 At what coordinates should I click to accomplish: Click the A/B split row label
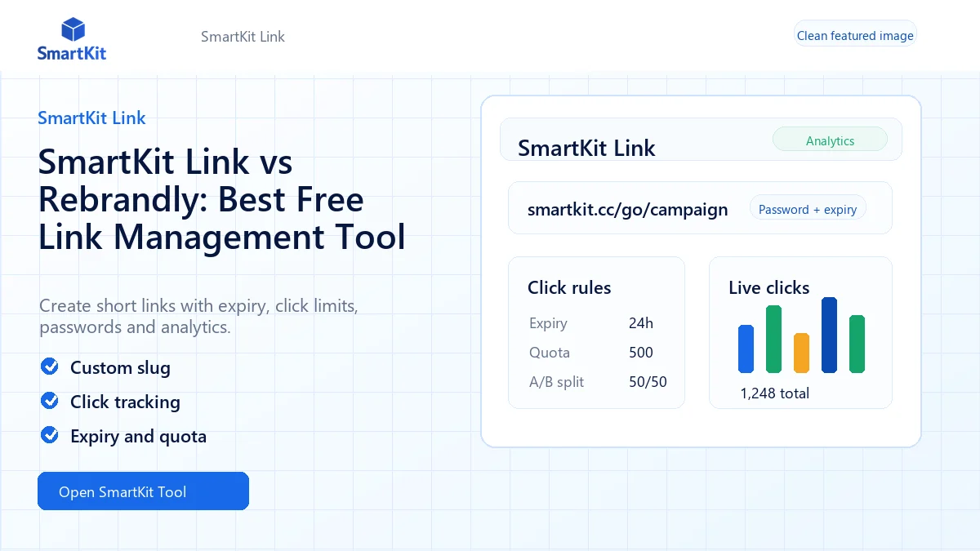coord(556,382)
